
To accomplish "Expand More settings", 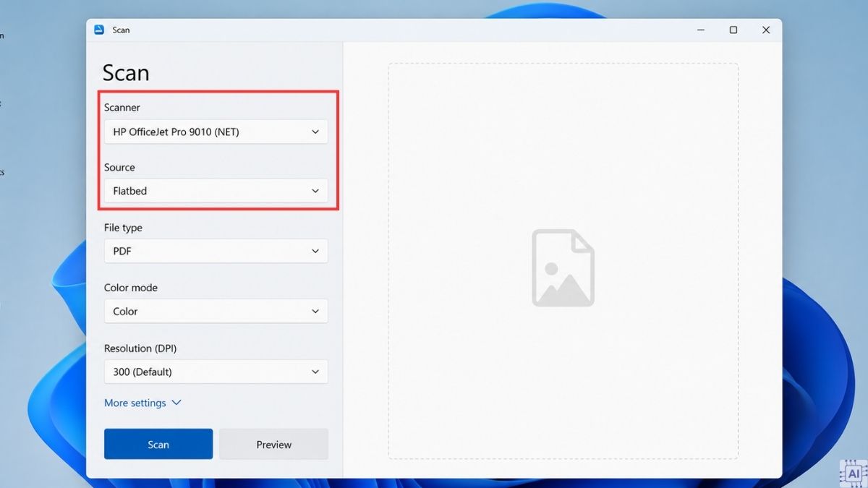I will click(142, 403).
